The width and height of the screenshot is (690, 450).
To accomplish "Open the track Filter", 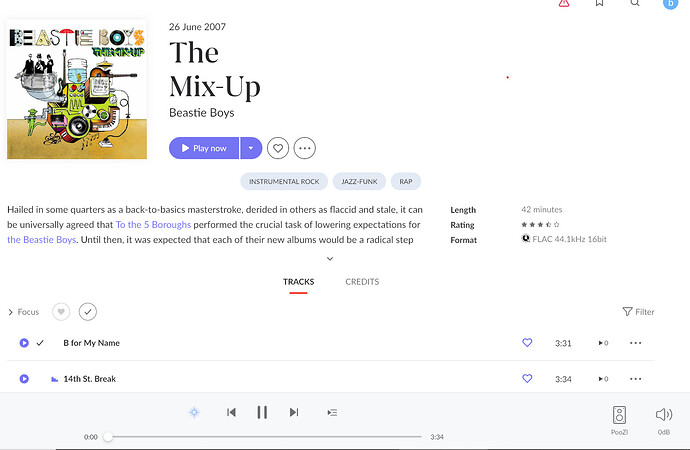I will point(639,312).
